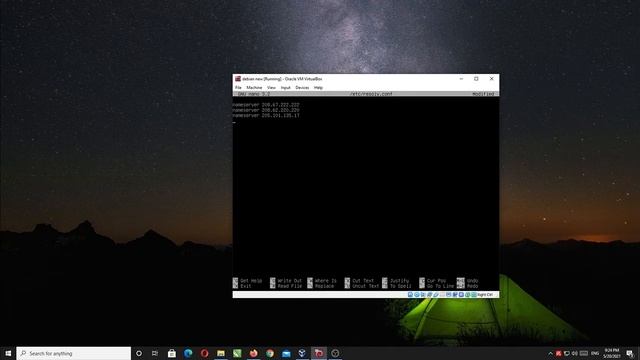The width and height of the screenshot is (640, 360).
Task: Launch Google Chrome from the taskbar
Action: pyautogui.click(x=270, y=353)
